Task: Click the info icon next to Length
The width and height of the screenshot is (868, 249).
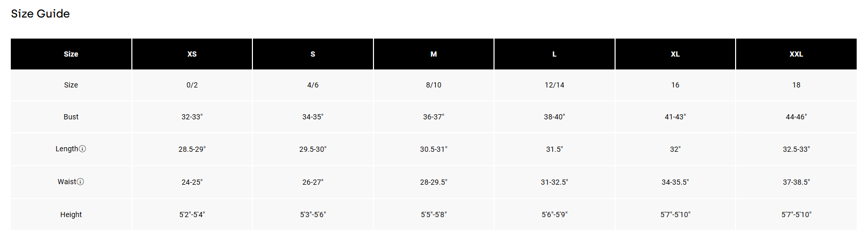Action: click(82, 149)
